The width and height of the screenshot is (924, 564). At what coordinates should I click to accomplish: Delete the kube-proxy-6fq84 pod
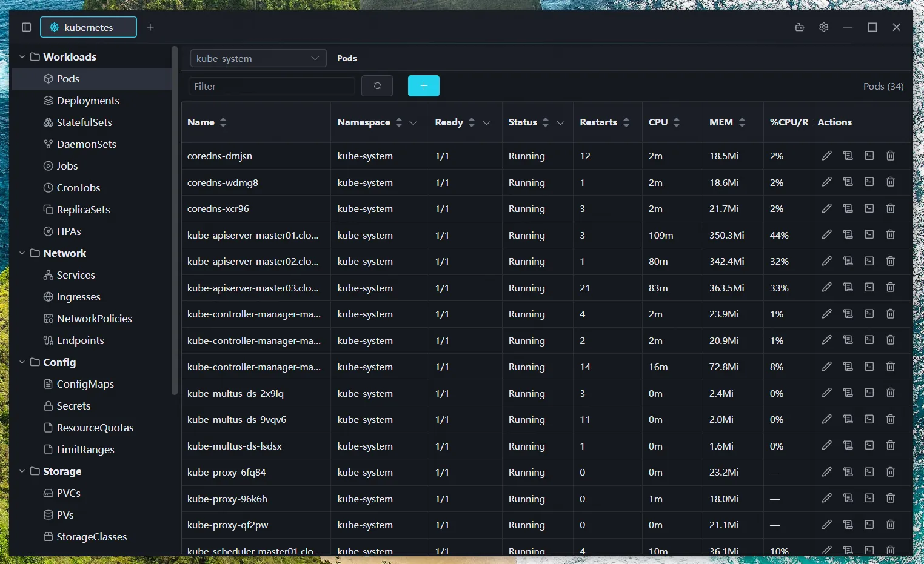(x=890, y=472)
